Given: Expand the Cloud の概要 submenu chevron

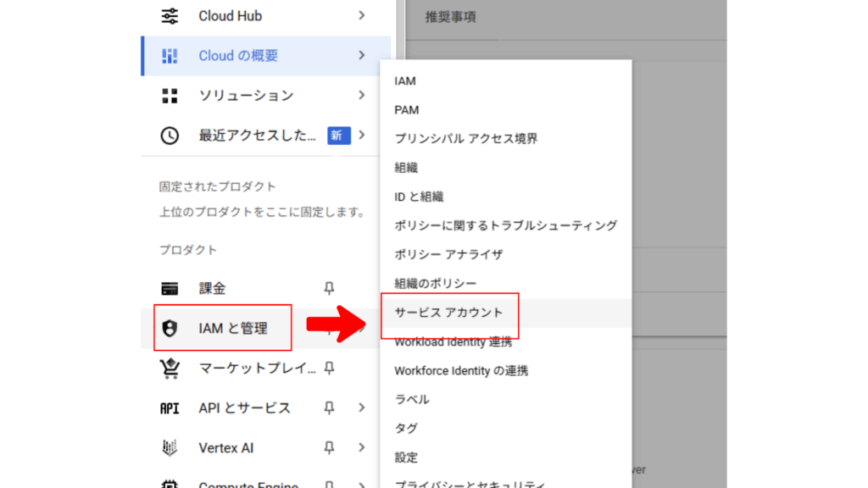Looking at the screenshot, I should tap(361, 55).
